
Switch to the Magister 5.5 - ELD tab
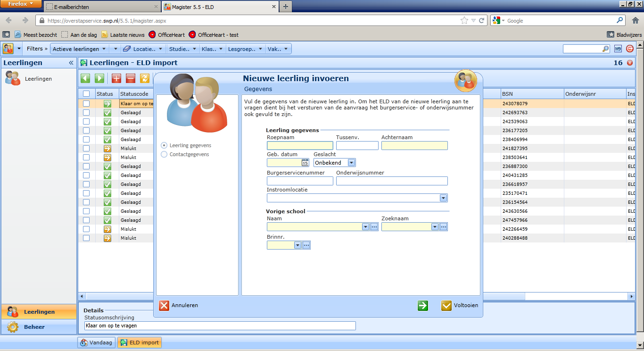[x=220, y=7]
